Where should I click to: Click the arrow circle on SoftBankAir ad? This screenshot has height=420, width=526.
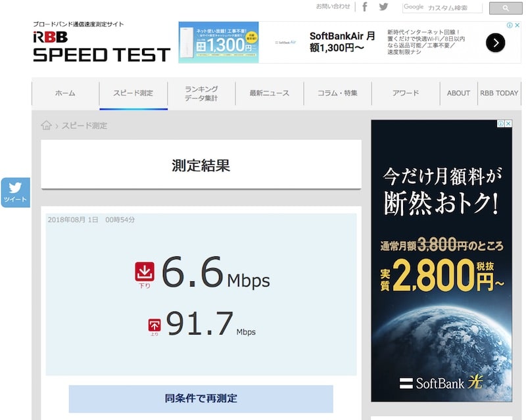495,43
